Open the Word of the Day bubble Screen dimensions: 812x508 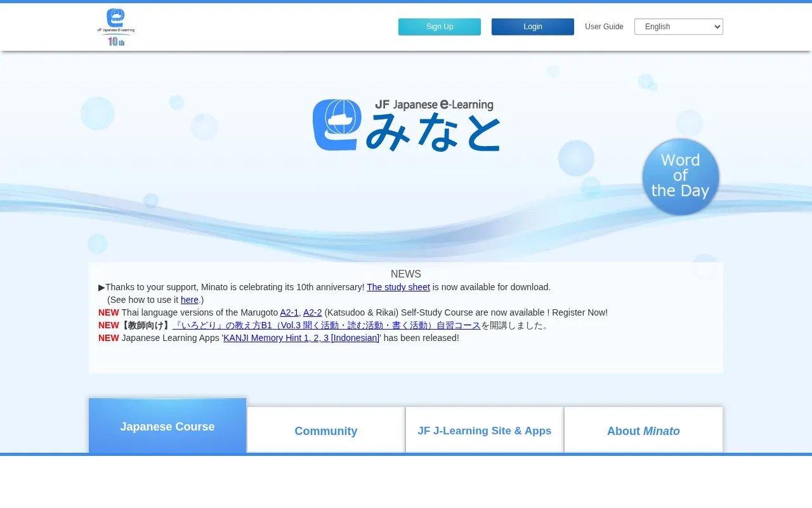[x=681, y=177]
